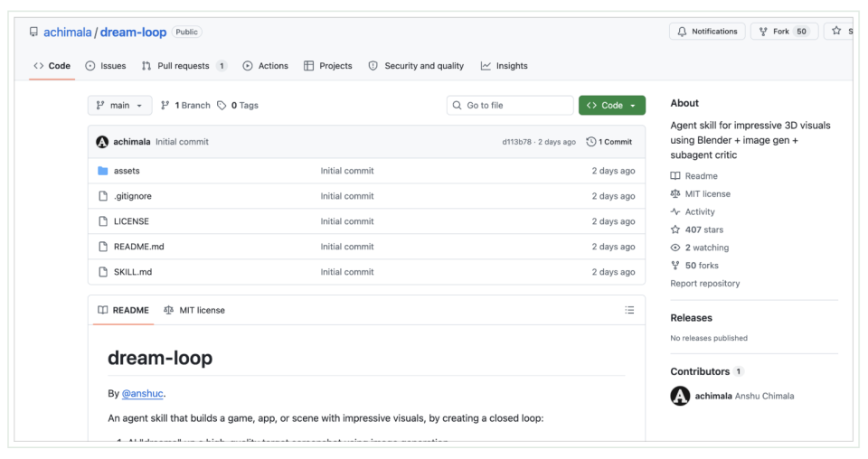Focus the Go to file search field

tap(510, 105)
